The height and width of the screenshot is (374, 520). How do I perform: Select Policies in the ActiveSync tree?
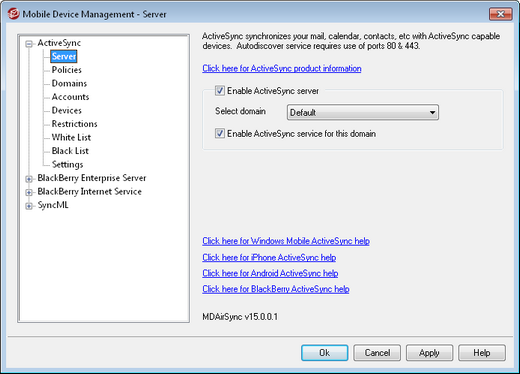[67, 70]
